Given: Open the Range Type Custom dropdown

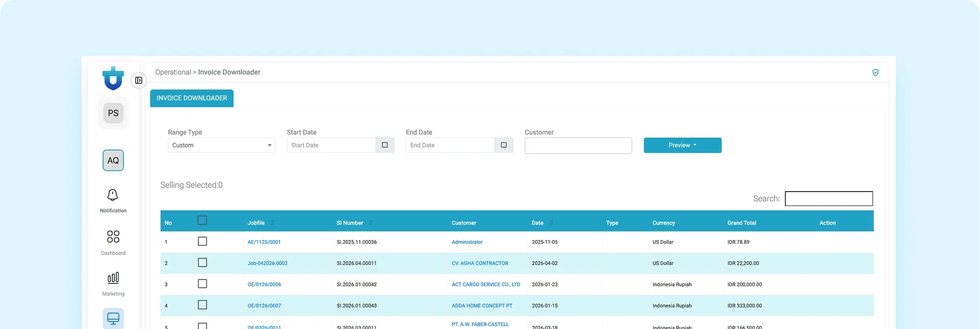Looking at the screenshot, I should 222,145.
